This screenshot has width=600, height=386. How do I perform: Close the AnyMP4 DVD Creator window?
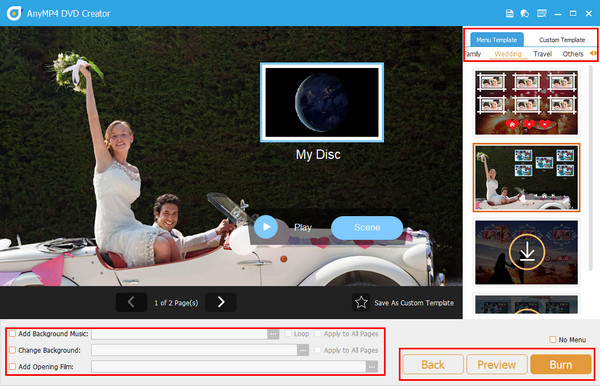589,13
